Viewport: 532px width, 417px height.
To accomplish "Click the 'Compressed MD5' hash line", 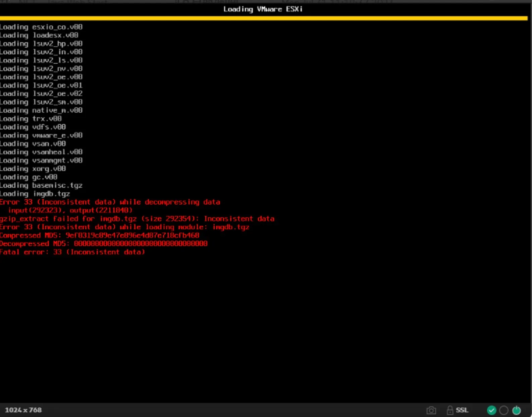I will (x=100, y=235).
